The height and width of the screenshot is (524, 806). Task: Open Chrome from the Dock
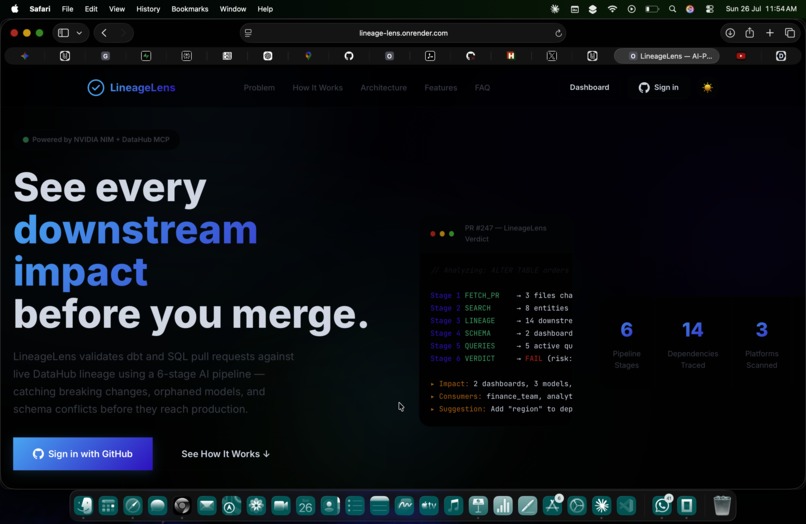182,506
